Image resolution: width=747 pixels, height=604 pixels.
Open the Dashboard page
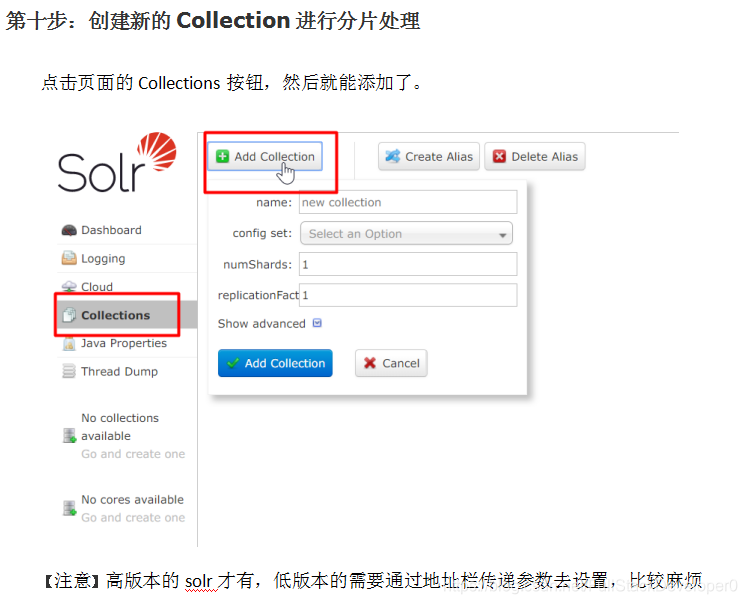pos(111,230)
